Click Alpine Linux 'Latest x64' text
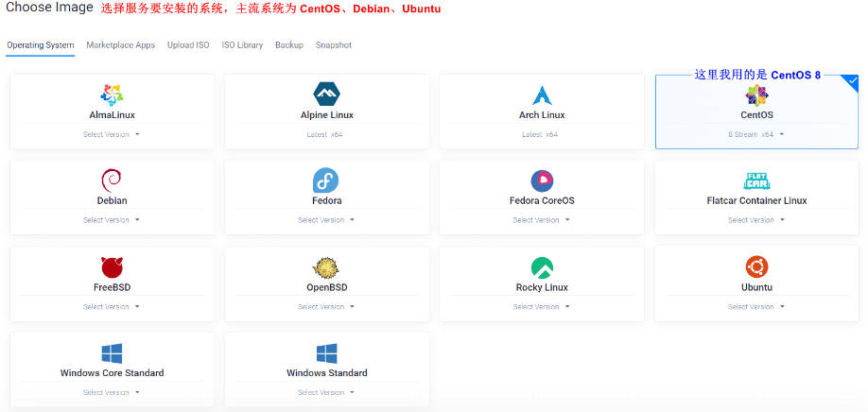Image resolution: width=868 pixels, height=412 pixels. pos(325,134)
